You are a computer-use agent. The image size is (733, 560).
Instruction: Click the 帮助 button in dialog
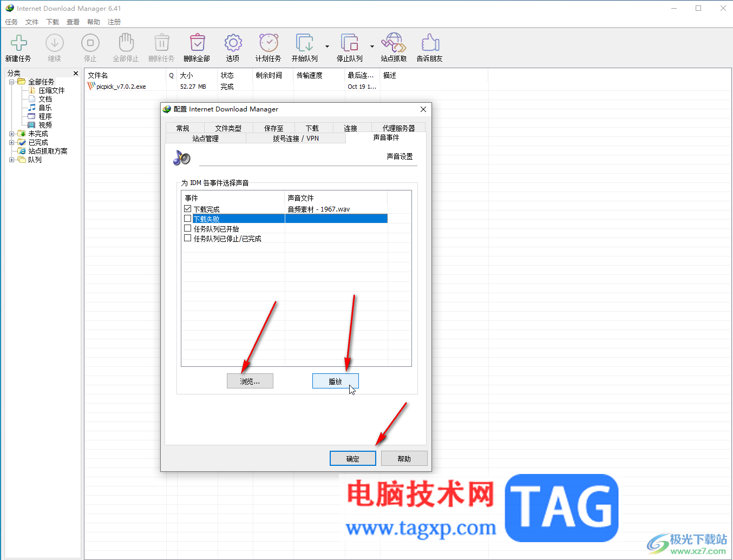click(404, 459)
